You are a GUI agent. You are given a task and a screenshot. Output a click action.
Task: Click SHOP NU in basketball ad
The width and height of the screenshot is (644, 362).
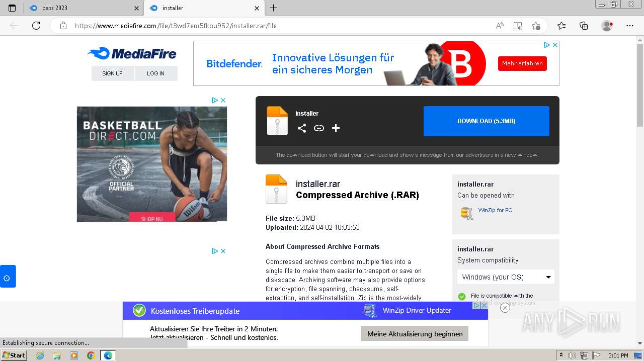[152, 218]
